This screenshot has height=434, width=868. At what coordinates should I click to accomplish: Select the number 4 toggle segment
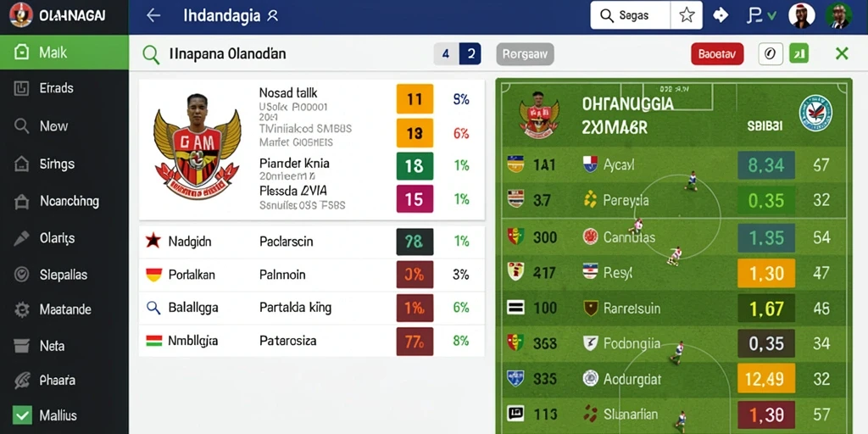coord(446,53)
